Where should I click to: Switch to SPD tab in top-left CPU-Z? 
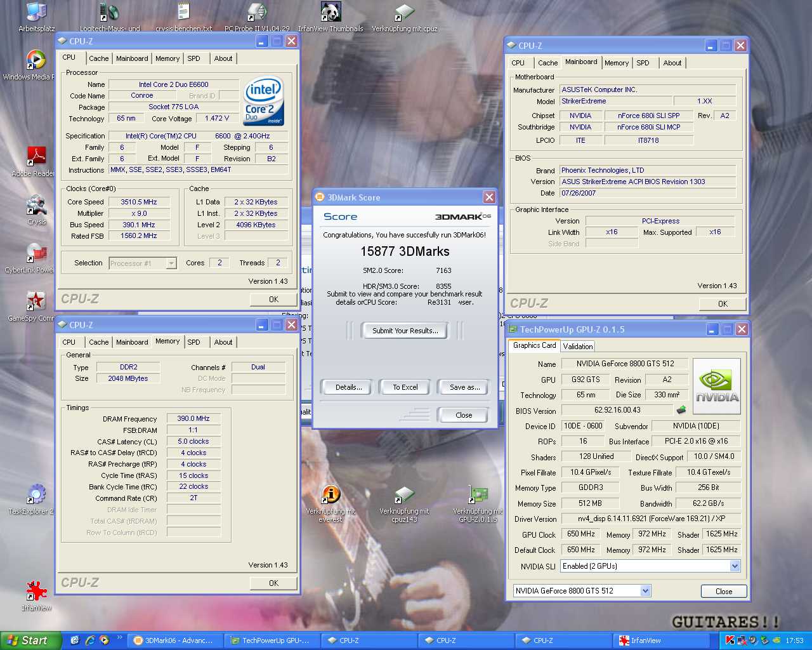193,58
